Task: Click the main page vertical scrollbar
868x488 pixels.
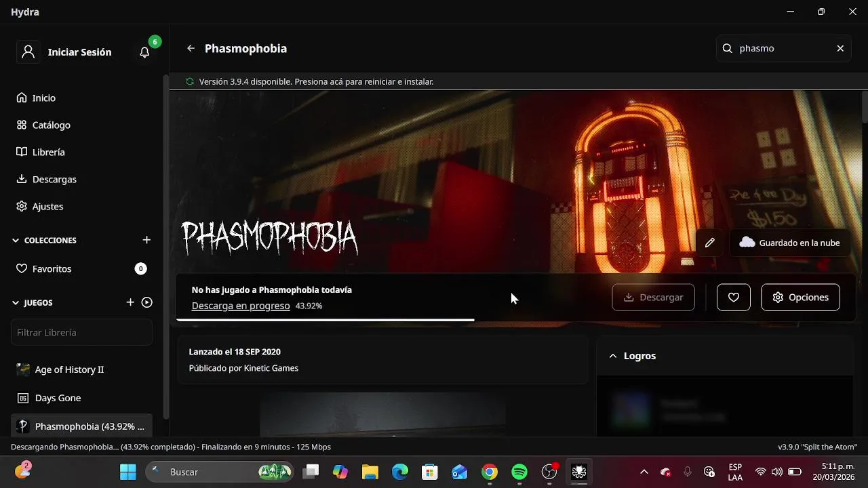Action: [865, 107]
